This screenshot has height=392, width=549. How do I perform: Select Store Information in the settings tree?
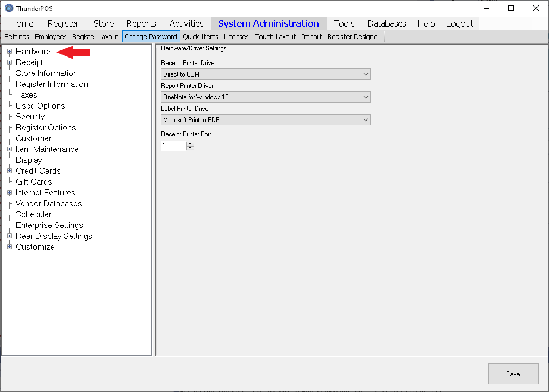tap(47, 73)
